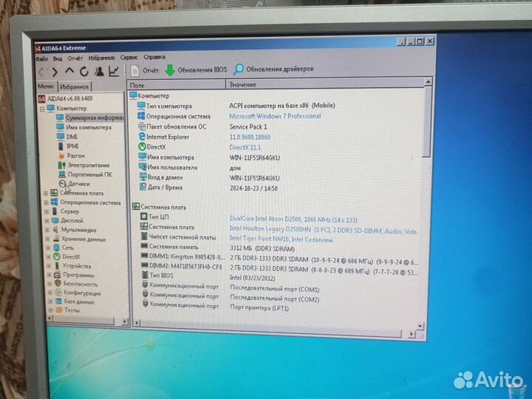Open the Сервис menu
Viewport: 532px width, 399px height.
click(x=129, y=57)
